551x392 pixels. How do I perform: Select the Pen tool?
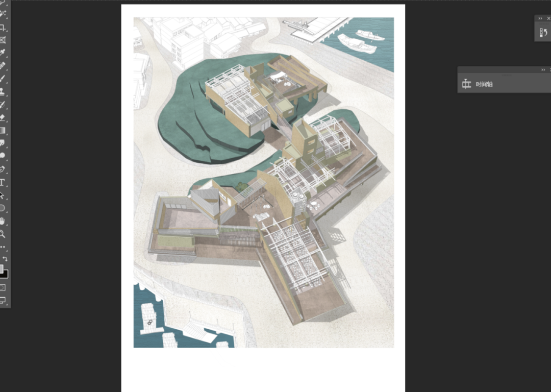pyautogui.click(x=3, y=169)
